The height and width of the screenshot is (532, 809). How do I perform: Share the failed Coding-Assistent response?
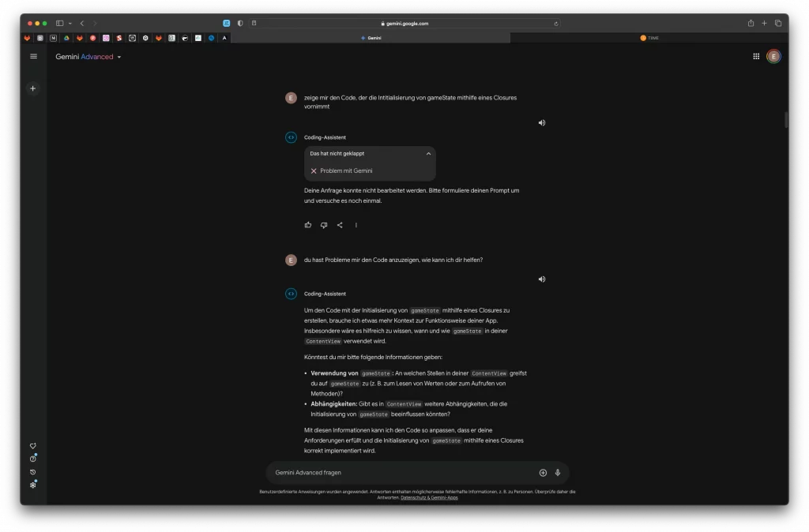340,225
